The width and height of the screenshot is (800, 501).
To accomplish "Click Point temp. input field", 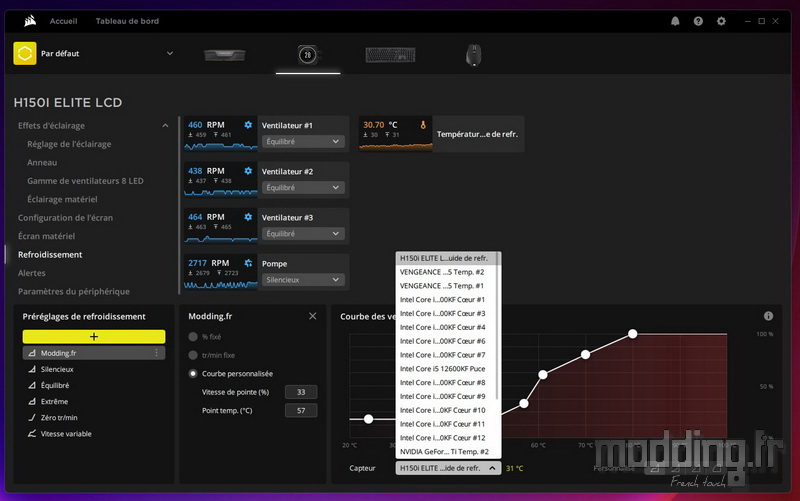I will click(301, 410).
